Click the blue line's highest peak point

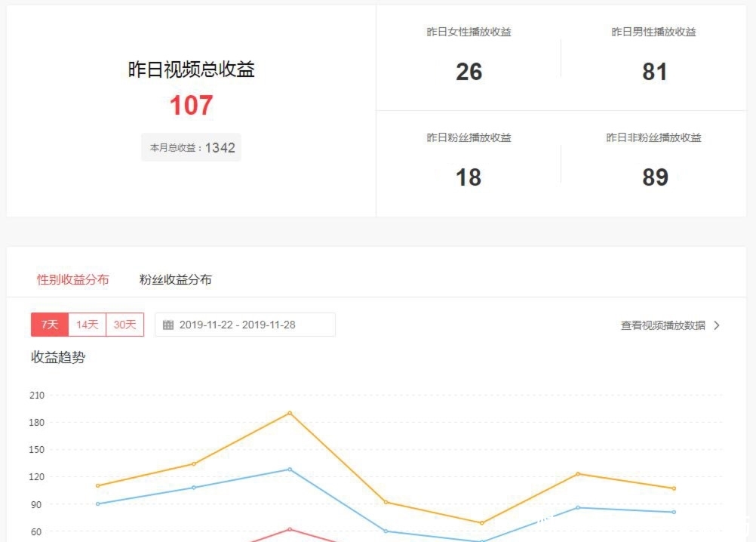290,470
